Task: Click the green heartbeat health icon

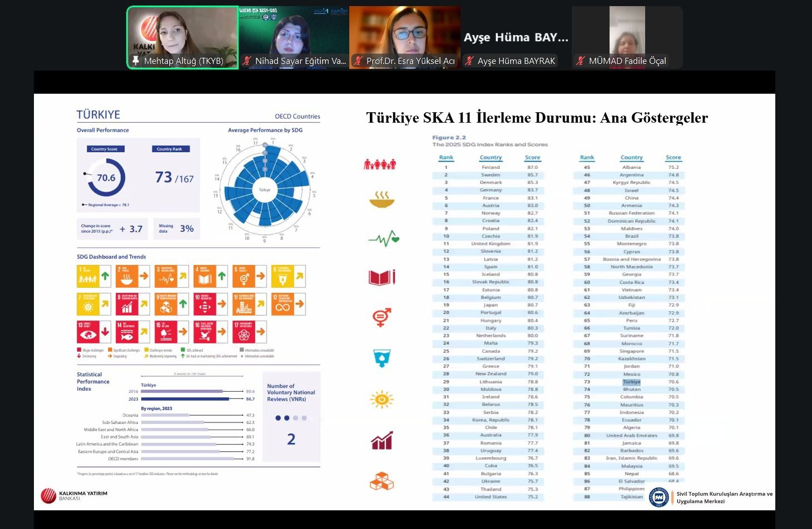Action: pos(384,239)
